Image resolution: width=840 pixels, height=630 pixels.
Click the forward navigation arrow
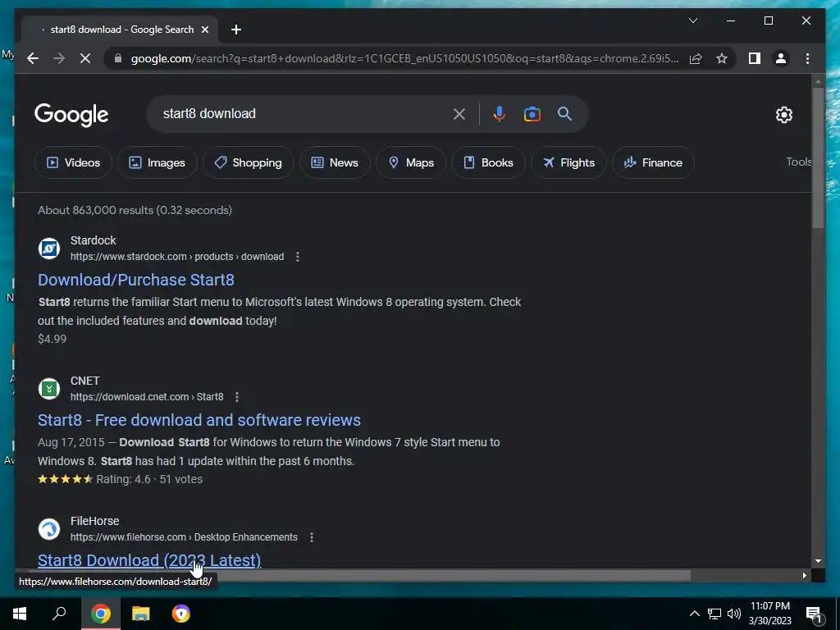coord(59,58)
